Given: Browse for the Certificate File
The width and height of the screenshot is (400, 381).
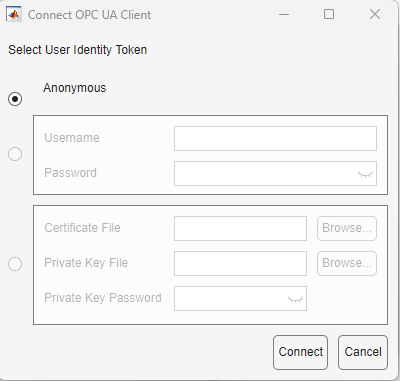Looking at the screenshot, I should coord(347,228).
